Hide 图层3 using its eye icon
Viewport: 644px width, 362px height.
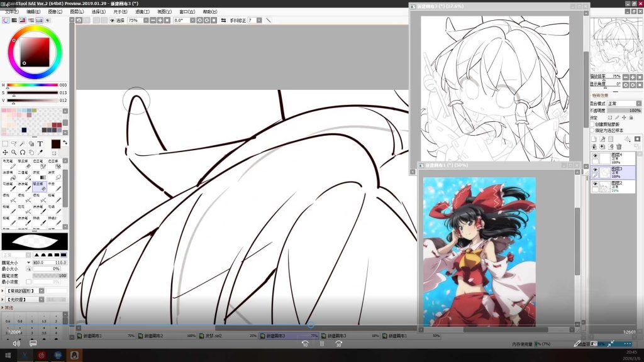pyautogui.click(x=595, y=170)
